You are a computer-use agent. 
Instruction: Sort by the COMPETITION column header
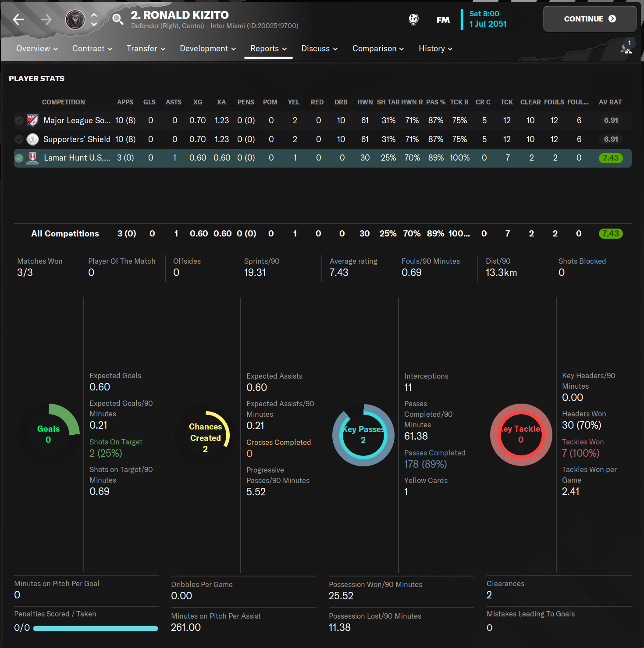point(64,102)
